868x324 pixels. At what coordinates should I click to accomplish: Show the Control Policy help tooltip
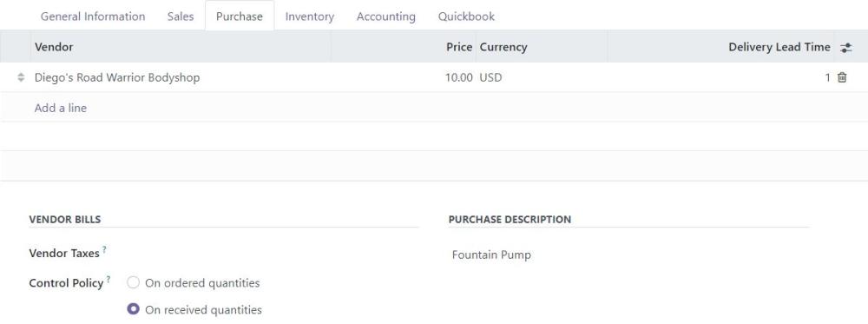(108, 279)
